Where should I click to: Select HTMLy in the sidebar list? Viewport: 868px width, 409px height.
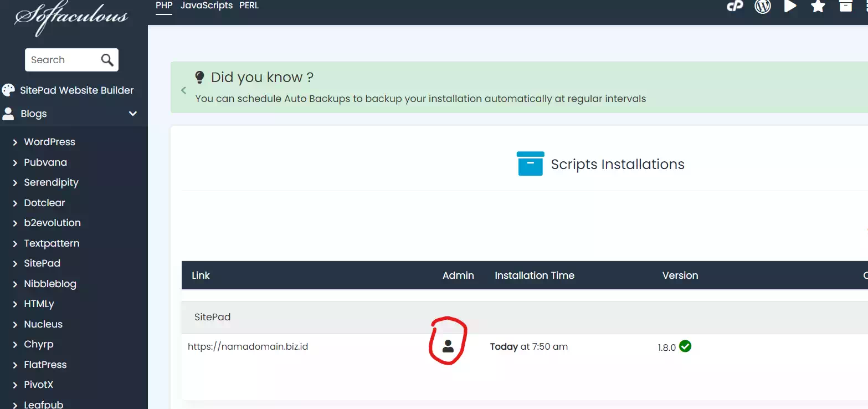(x=39, y=304)
